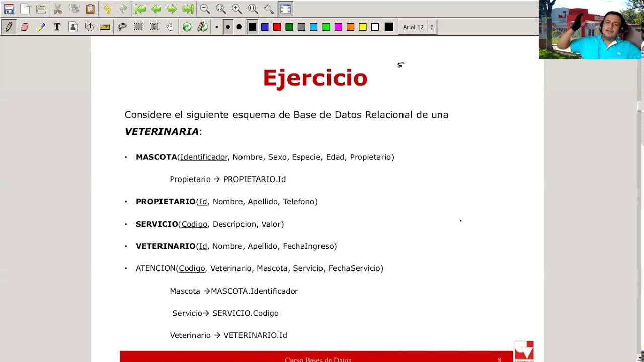Click the word VETERINARIA in bold italics
The width and height of the screenshot is (644, 362).
(x=162, y=131)
